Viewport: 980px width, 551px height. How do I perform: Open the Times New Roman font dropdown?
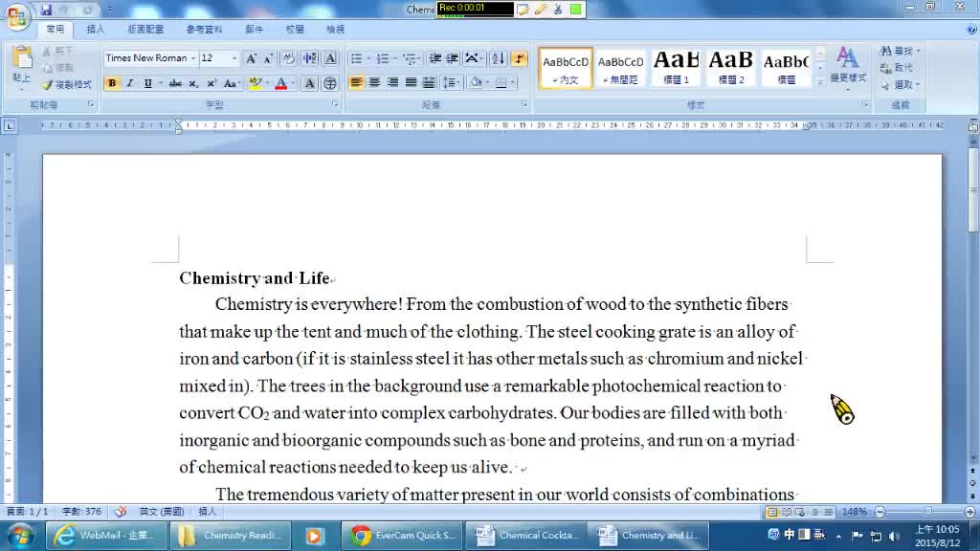pyautogui.click(x=192, y=58)
